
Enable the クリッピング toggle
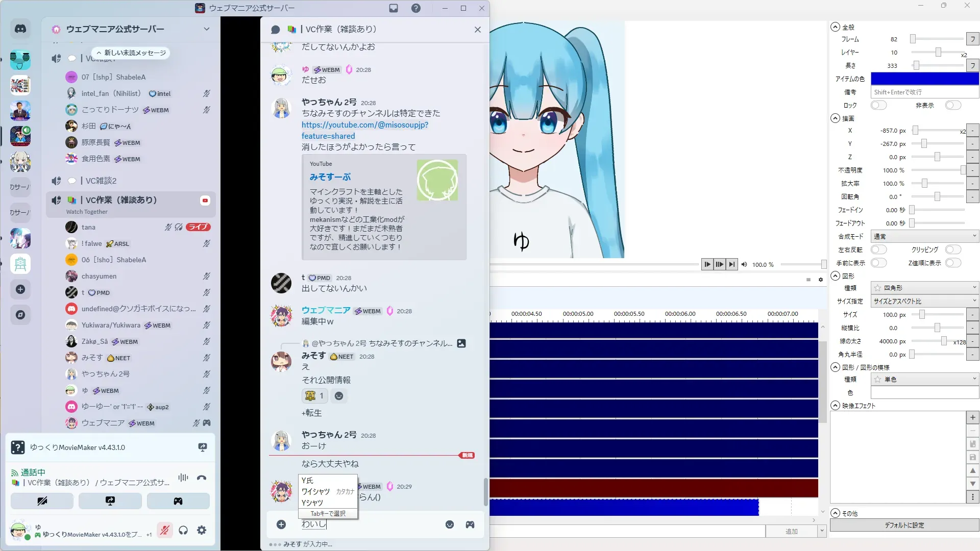952,250
